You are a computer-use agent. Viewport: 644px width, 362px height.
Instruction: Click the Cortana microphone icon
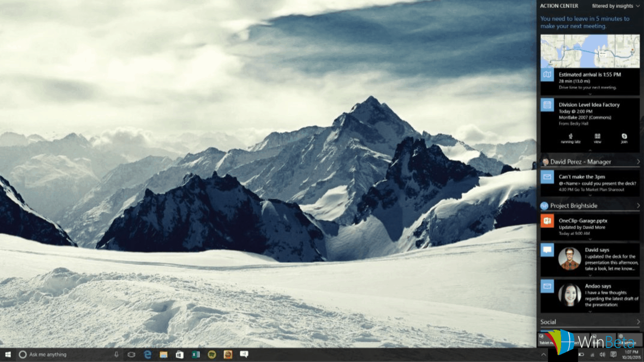[116, 354]
